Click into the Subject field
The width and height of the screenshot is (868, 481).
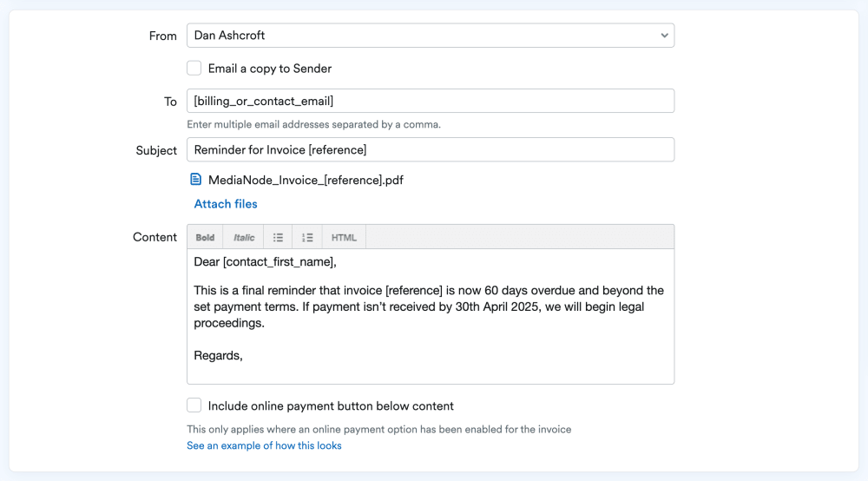coord(430,149)
